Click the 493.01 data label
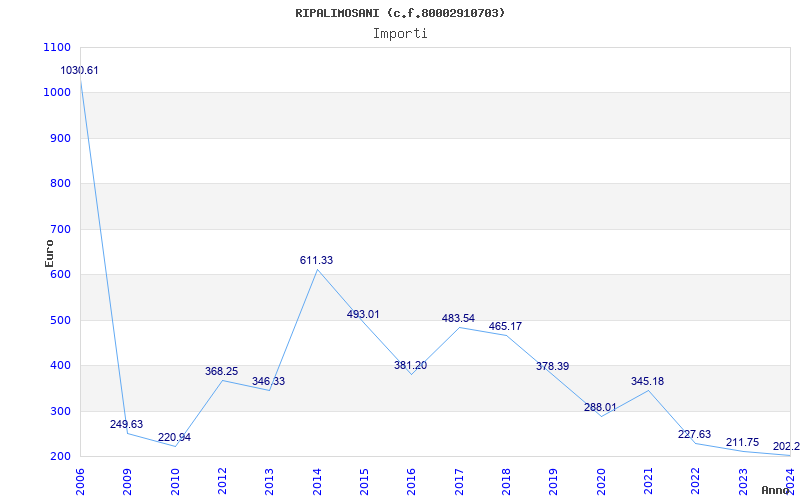The height and width of the screenshot is (500, 800). click(363, 314)
